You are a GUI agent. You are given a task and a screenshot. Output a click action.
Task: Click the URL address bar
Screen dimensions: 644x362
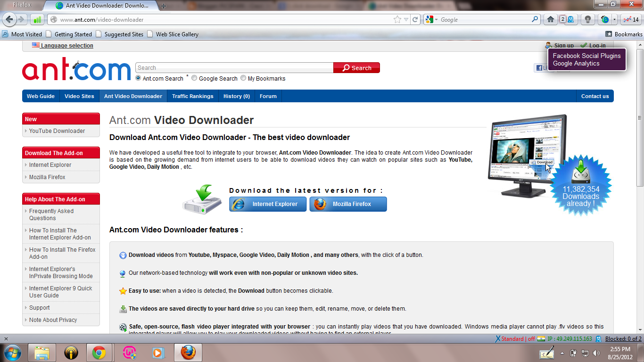click(x=222, y=20)
